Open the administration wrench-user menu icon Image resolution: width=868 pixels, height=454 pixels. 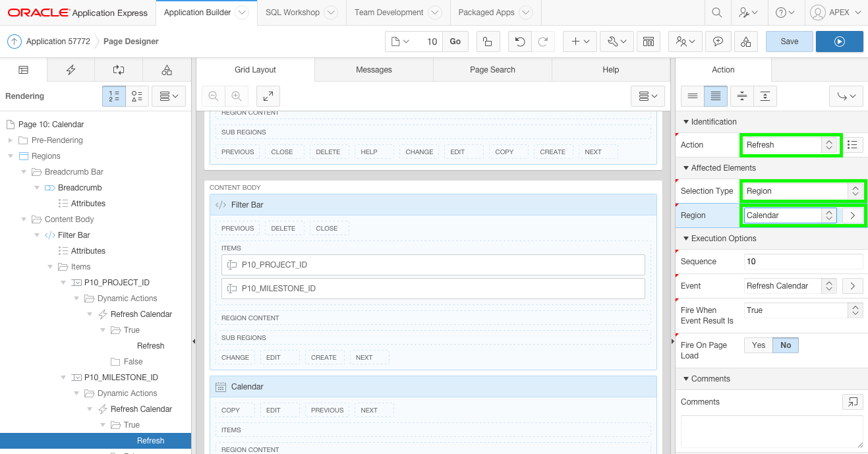point(749,13)
